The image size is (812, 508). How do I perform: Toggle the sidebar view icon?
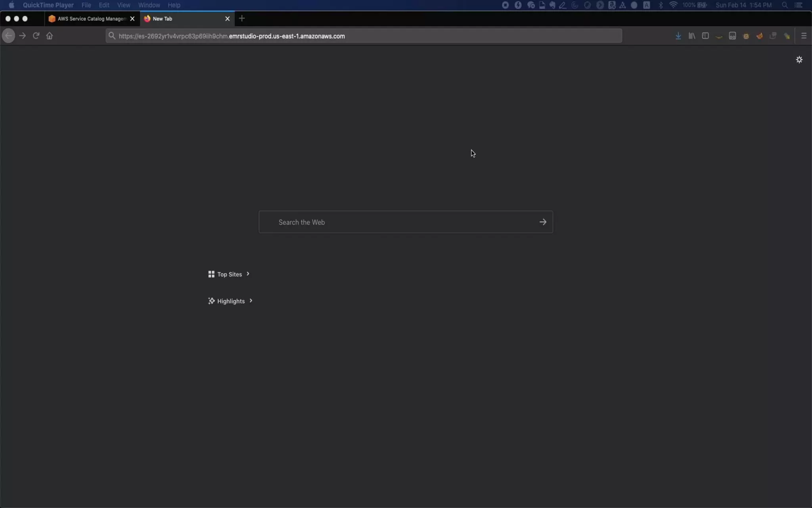click(705, 36)
